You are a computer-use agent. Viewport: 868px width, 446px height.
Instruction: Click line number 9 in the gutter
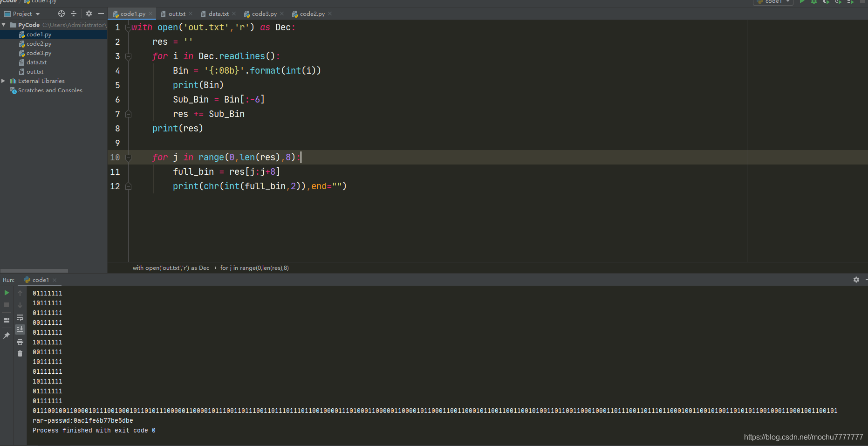click(117, 143)
